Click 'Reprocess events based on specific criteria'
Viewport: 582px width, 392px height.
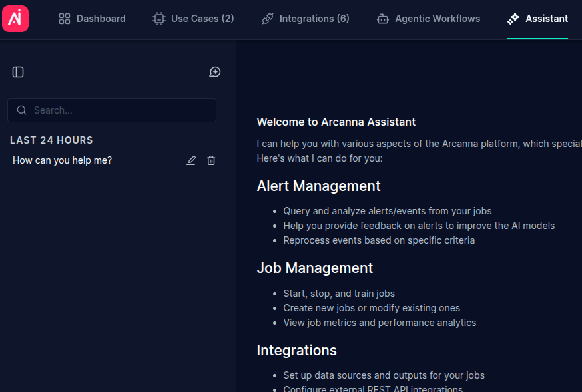tap(379, 240)
